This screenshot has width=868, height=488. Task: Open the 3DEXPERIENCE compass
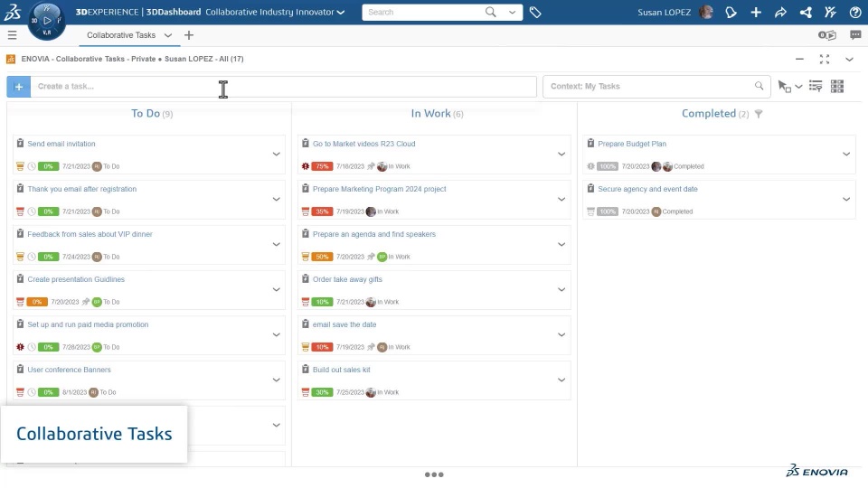click(46, 21)
